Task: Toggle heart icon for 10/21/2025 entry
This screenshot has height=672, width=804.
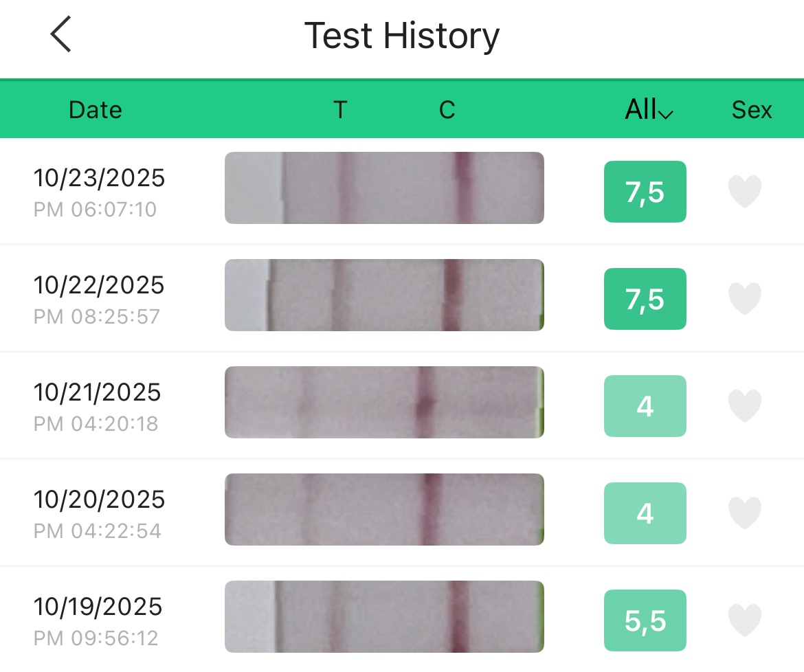Action: 745,406
